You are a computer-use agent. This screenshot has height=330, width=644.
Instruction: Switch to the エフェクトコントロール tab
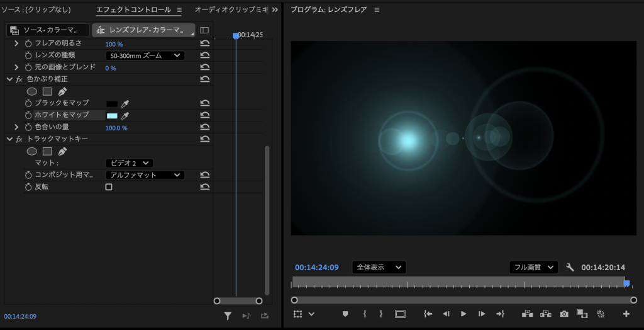pyautogui.click(x=133, y=10)
